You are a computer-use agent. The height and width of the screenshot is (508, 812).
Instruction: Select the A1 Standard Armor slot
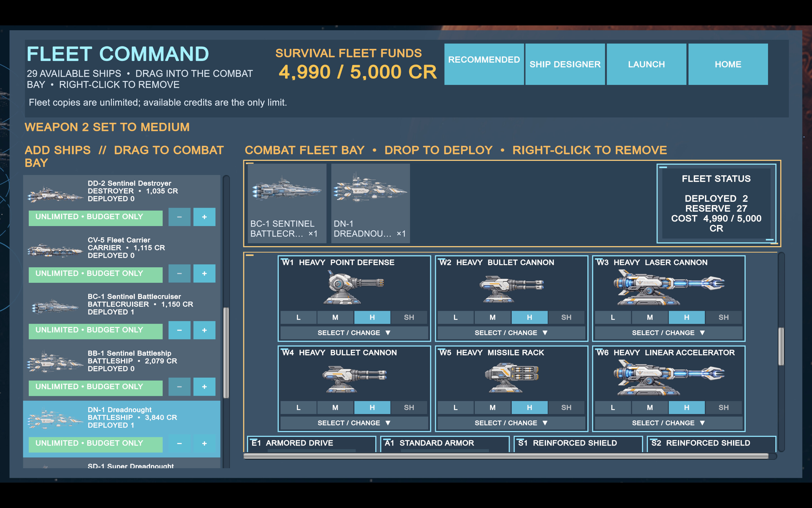(445, 444)
